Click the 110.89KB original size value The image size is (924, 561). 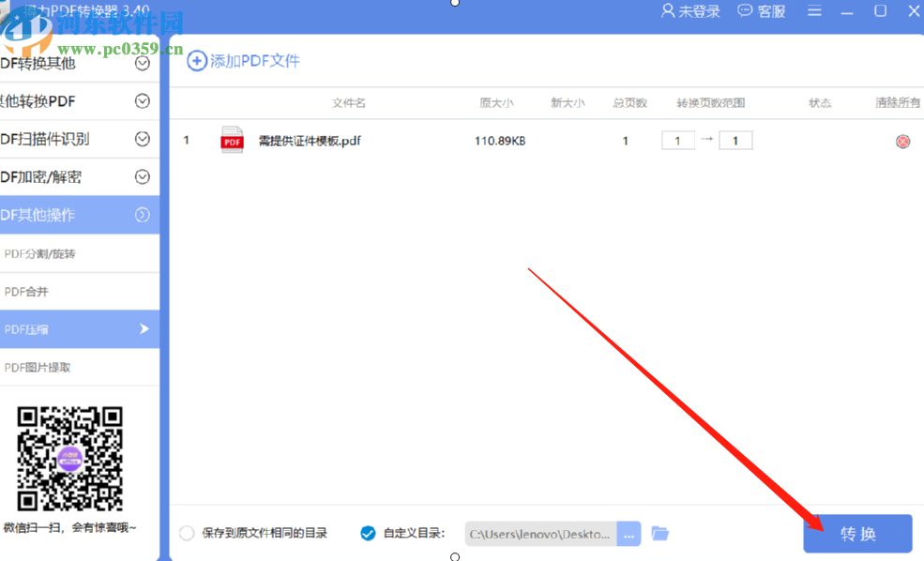pos(500,141)
